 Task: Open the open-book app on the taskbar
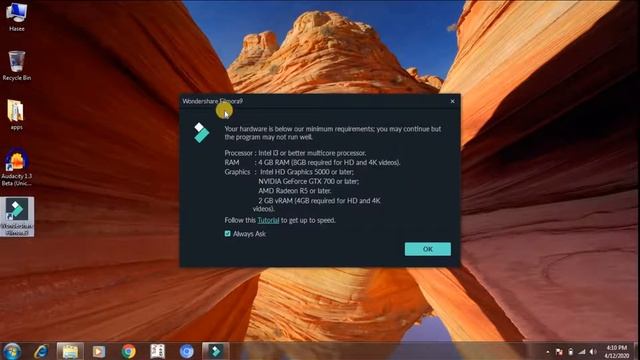(x=158, y=351)
